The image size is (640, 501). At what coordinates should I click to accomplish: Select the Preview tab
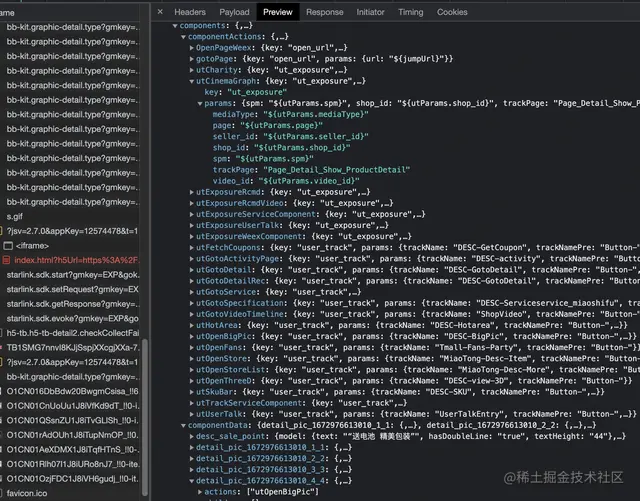point(278,12)
